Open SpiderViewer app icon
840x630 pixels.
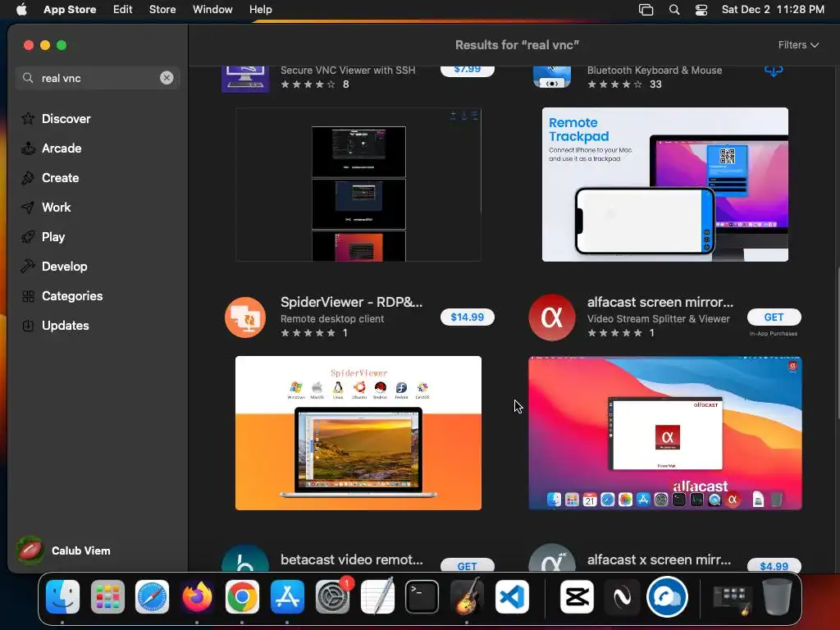pos(245,317)
